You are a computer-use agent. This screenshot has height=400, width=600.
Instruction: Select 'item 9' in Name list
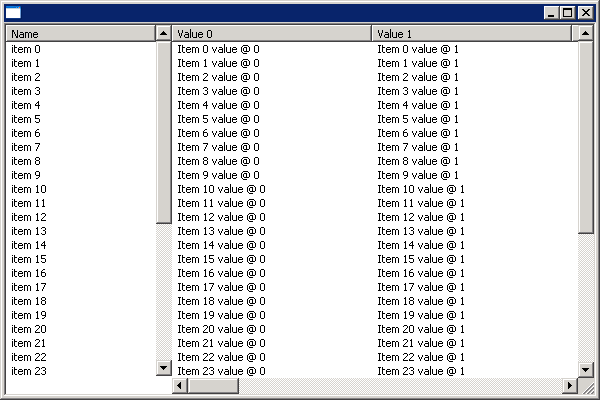26,175
